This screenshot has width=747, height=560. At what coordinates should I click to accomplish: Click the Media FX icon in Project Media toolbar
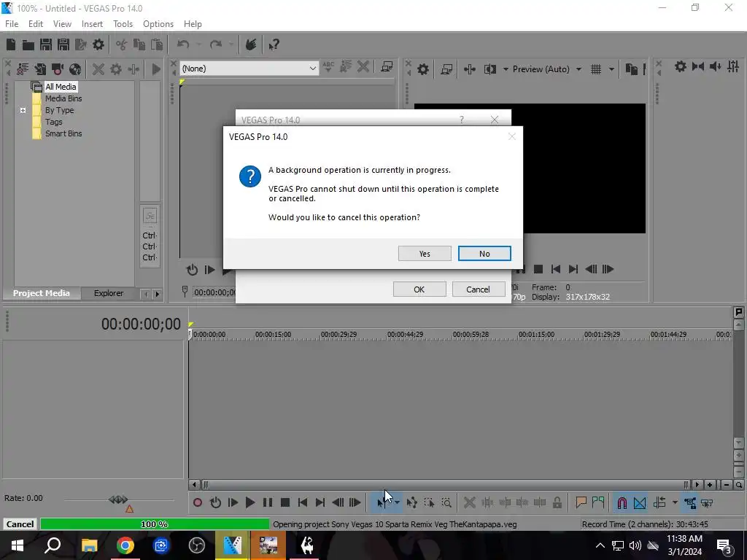pyautogui.click(x=134, y=69)
